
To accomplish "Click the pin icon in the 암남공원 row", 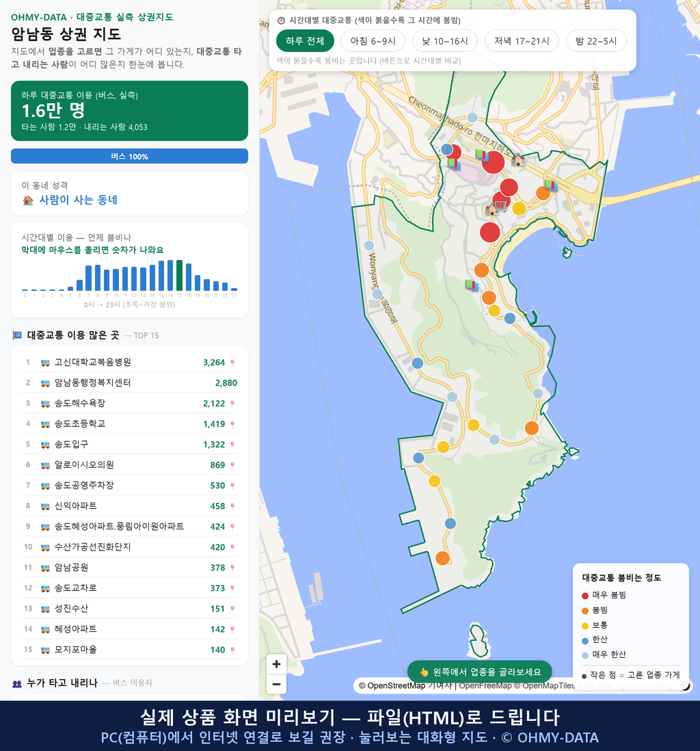I will tap(232, 568).
